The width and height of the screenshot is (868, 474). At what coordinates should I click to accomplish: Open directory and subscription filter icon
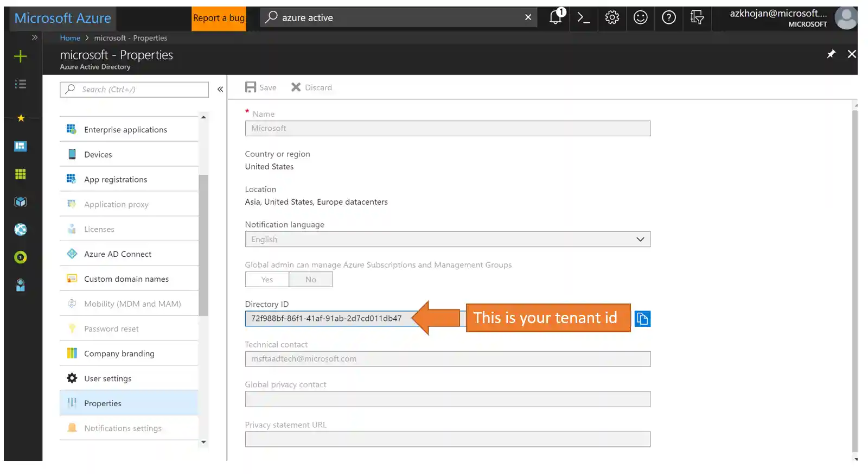(697, 18)
